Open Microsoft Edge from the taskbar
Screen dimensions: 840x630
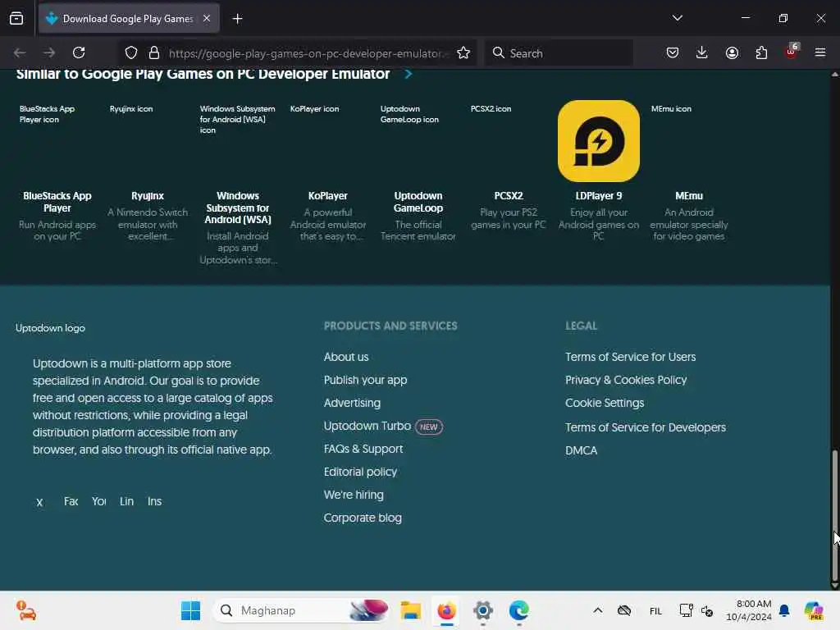pyautogui.click(x=518, y=610)
